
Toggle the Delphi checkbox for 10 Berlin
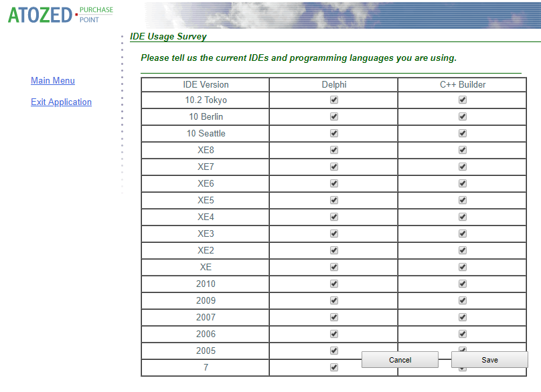pyautogui.click(x=333, y=116)
